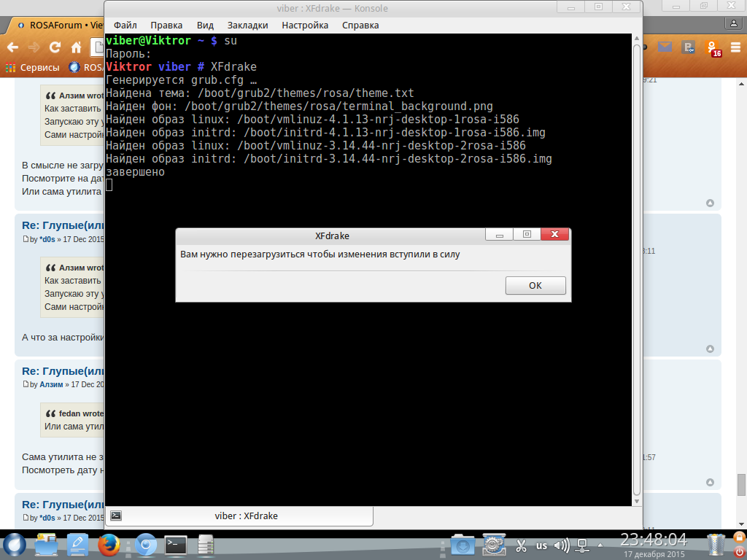The image size is (747, 560).
Task: Open the mail checker extension in browser
Action: (x=665, y=47)
